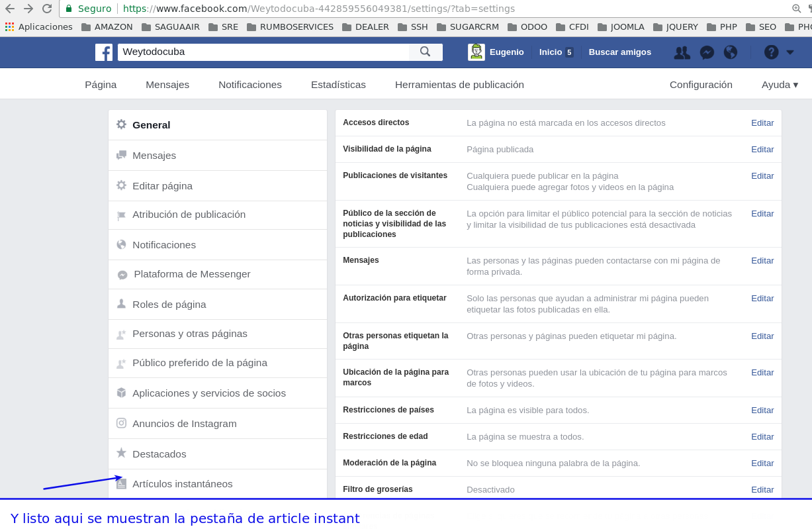Open the Configuración tab
Viewport: 812px width, 531px height.
coord(701,84)
